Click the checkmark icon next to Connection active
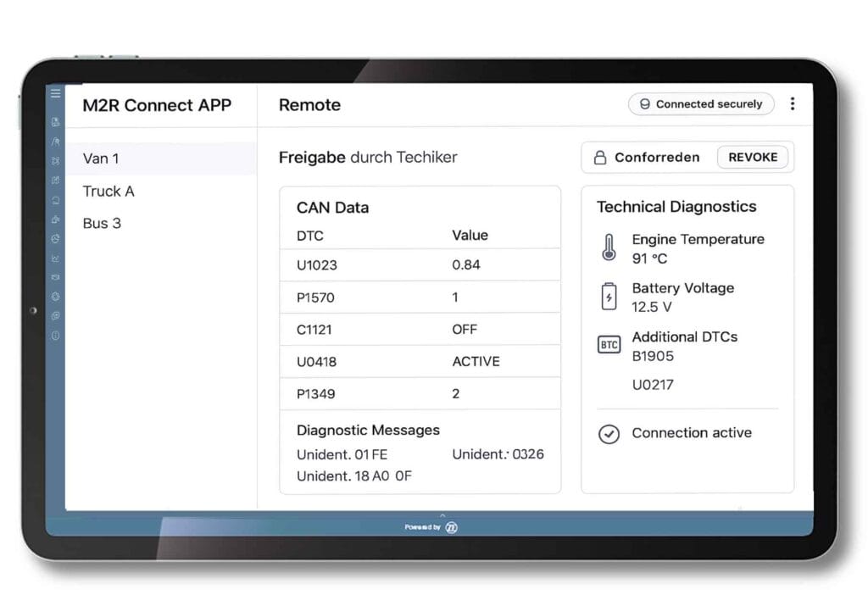The image size is (868, 606). click(609, 434)
